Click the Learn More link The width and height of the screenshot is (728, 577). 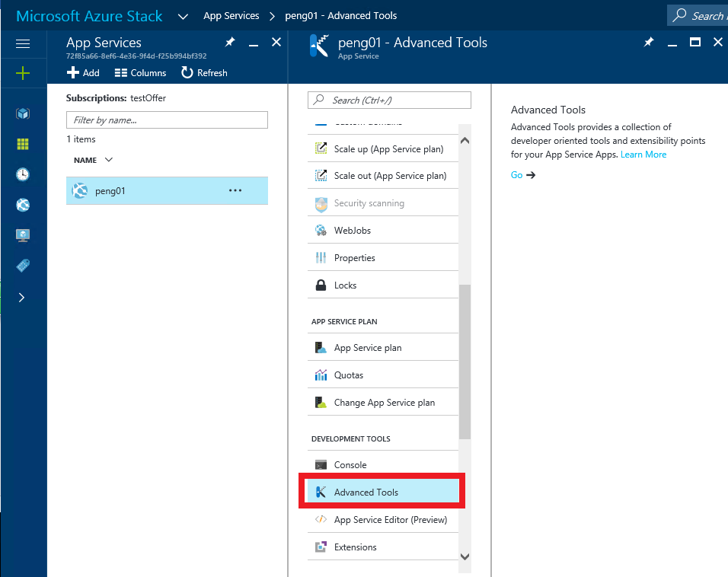(643, 155)
